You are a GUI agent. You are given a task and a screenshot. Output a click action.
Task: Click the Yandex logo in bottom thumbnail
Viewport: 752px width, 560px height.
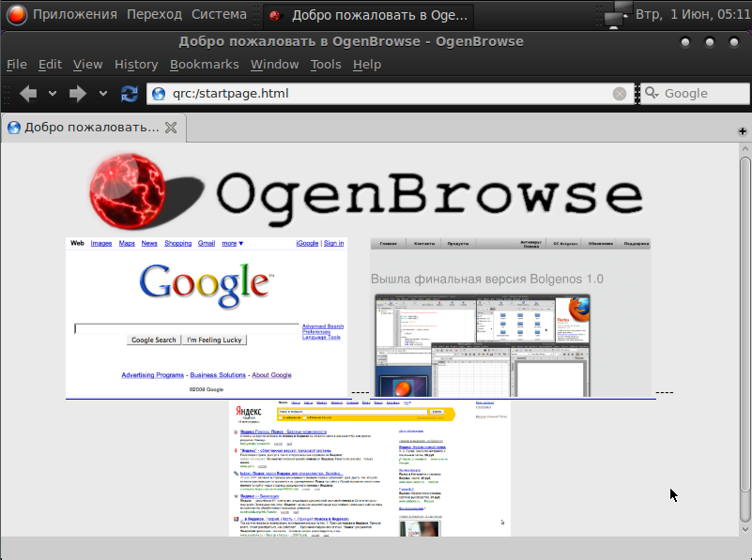tap(249, 412)
